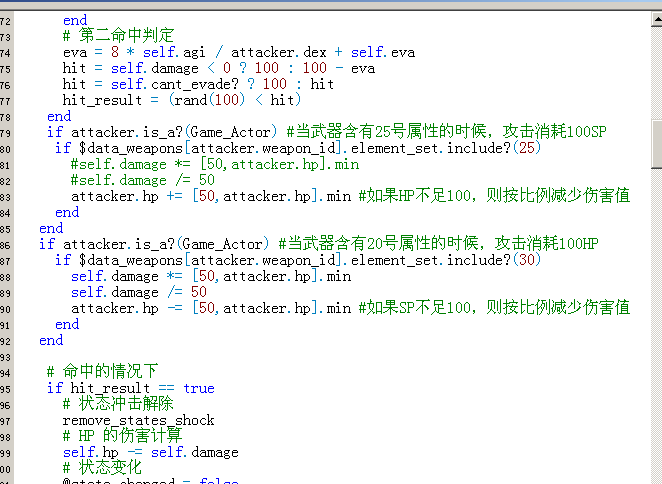Click line 'remove_states_shock'
The width and height of the screenshot is (662, 484).
pos(138,420)
